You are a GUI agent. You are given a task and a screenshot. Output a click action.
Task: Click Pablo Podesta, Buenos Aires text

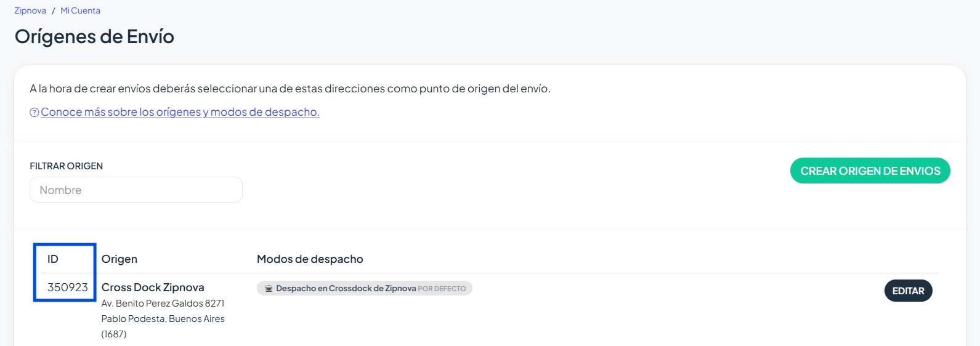pyautogui.click(x=163, y=319)
